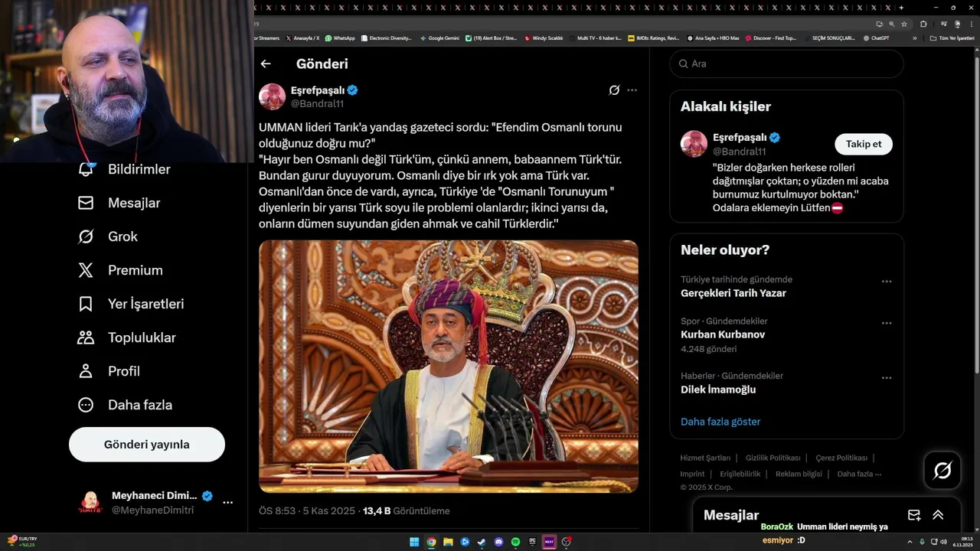
Task: Click Daha fazla göster under trends
Action: 720,422
